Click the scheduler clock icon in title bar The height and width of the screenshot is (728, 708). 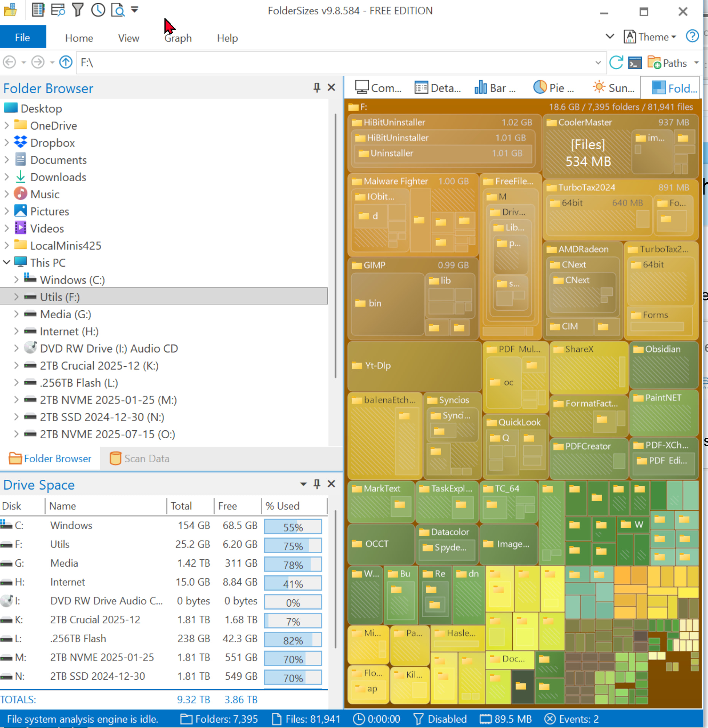click(x=98, y=10)
